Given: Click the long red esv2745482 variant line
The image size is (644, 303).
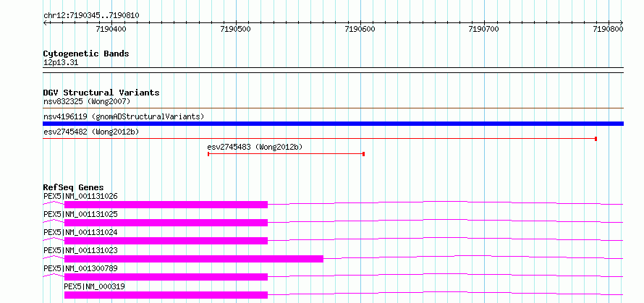Looking at the screenshot, I should point(320,139).
